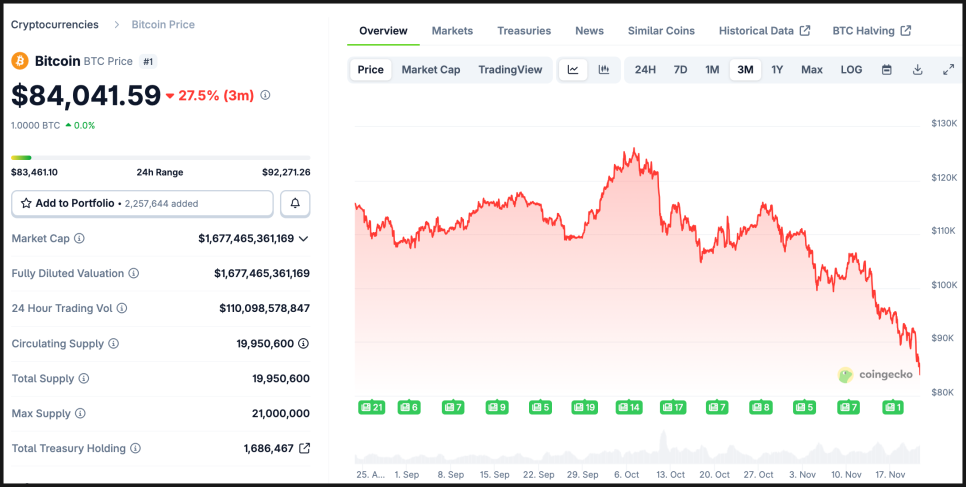Click Add to Portfolio button
966x487 pixels.
pyautogui.click(x=142, y=203)
